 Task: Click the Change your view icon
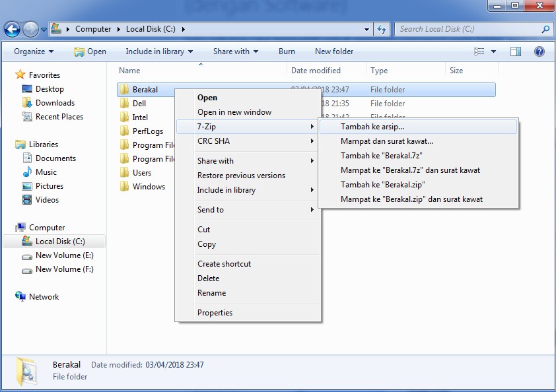coord(479,51)
